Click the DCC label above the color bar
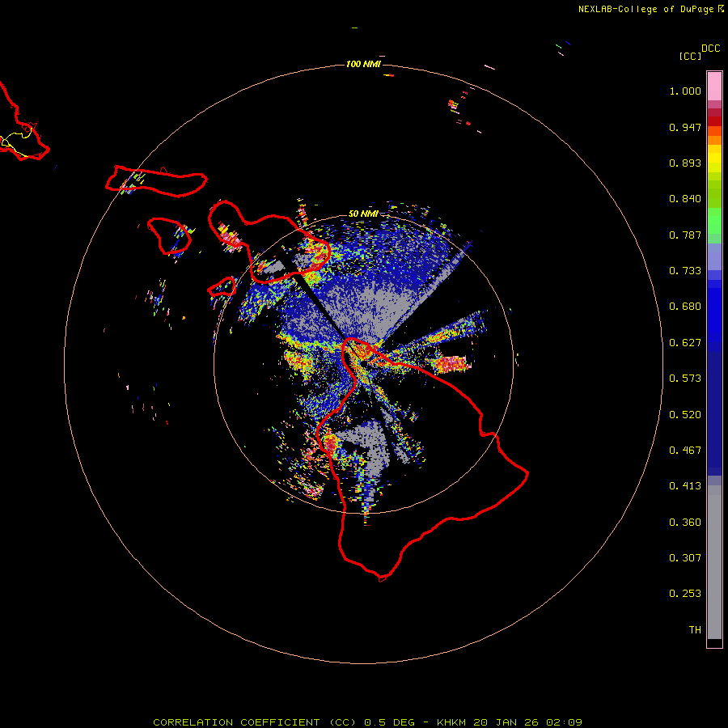728x728 pixels. point(711,49)
